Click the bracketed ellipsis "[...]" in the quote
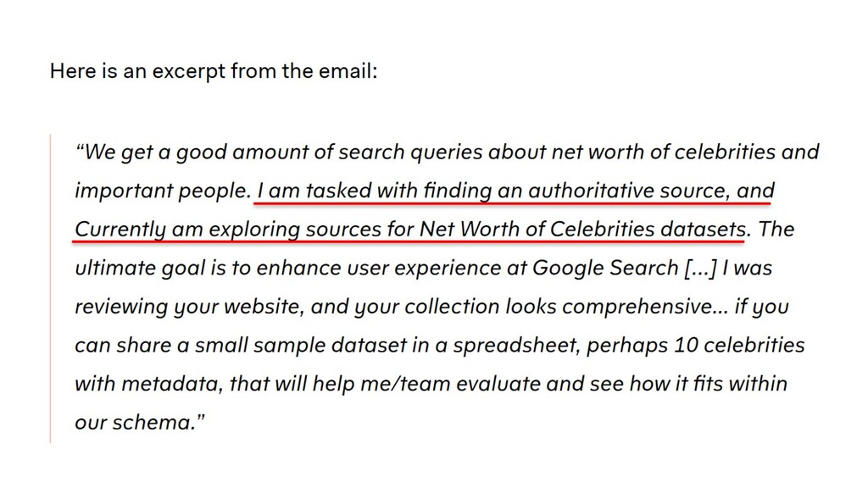Screen dimensions: 868x488 point(700,269)
